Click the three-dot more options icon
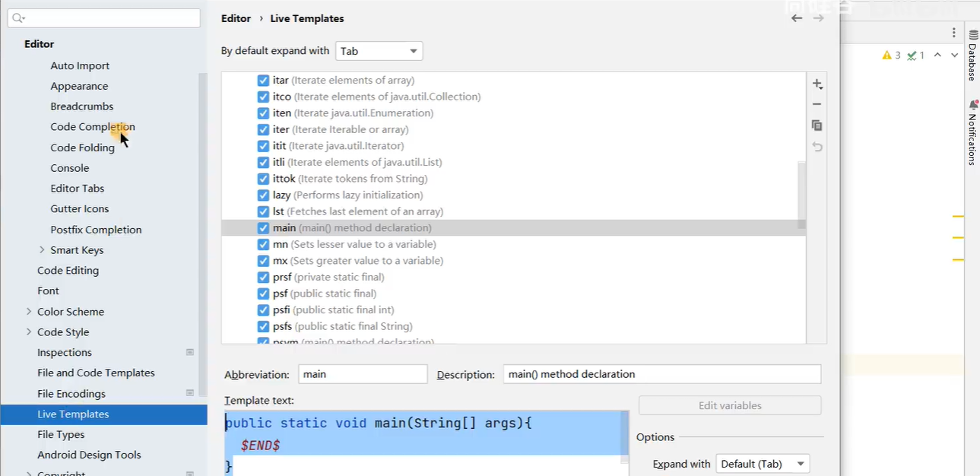The image size is (980, 476). tap(953, 33)
